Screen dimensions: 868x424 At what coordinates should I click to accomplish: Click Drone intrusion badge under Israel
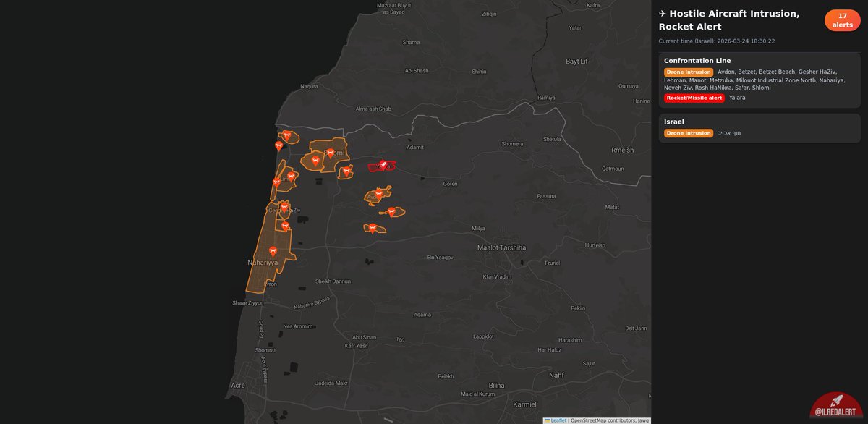click(689, 133)
